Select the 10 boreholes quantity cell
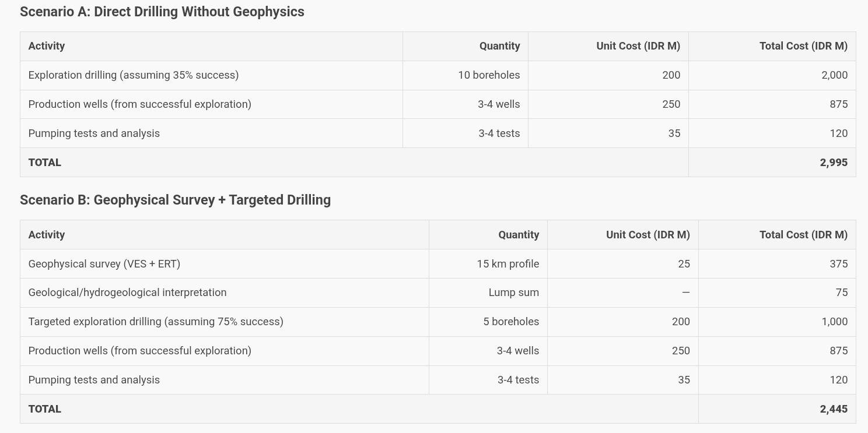 click(489, 75)
